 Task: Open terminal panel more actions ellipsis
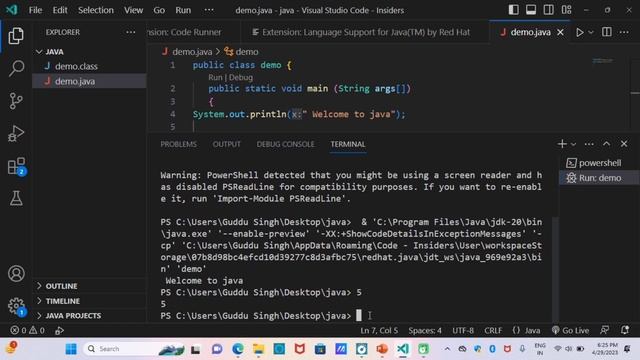(x=589, y=144)
